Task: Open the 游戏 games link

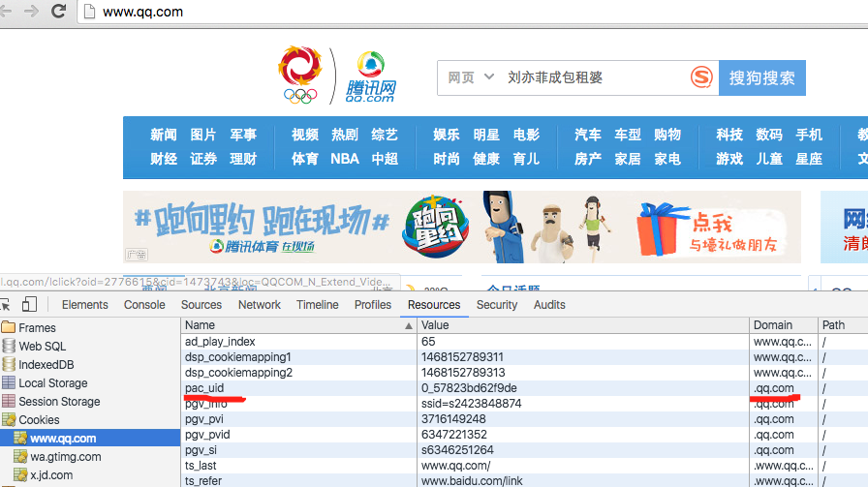Action: click(729, 159)
